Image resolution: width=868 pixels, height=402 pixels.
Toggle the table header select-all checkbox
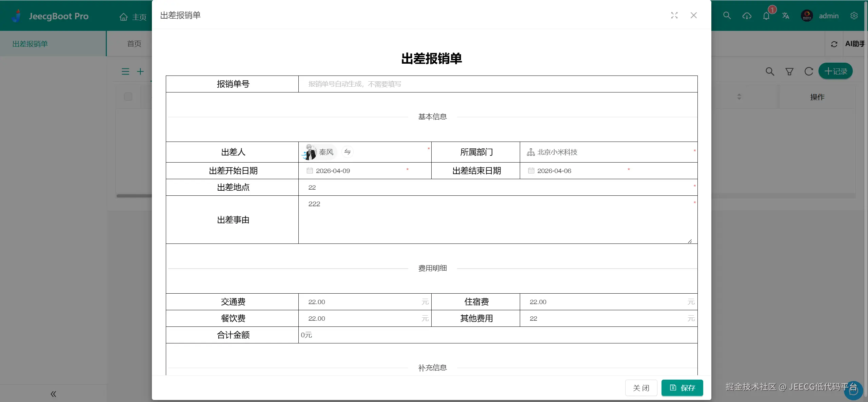coord(128,97)
